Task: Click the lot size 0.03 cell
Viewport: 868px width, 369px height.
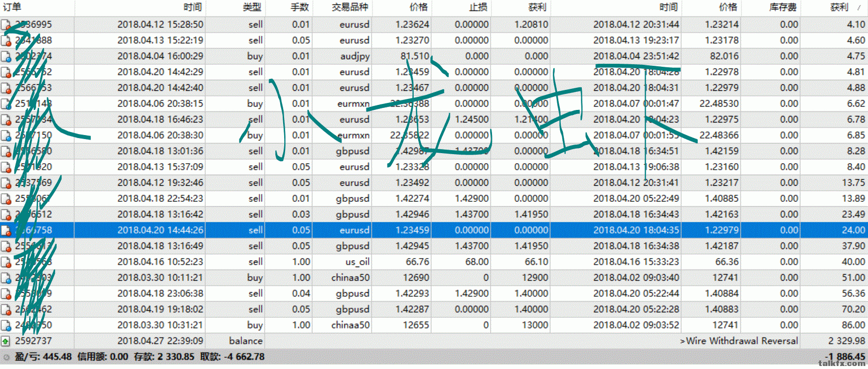Action: [301, 214]
